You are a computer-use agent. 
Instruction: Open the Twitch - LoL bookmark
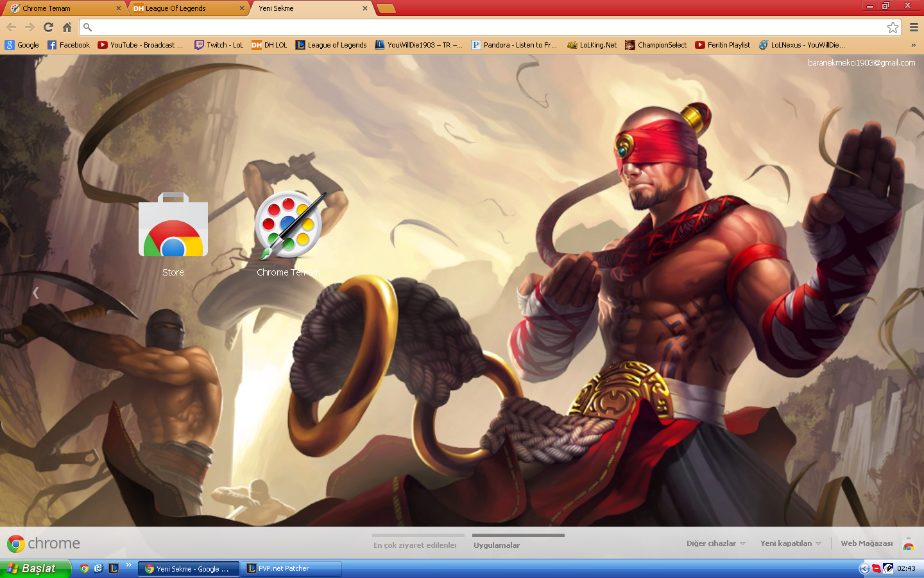pos(219,45)
